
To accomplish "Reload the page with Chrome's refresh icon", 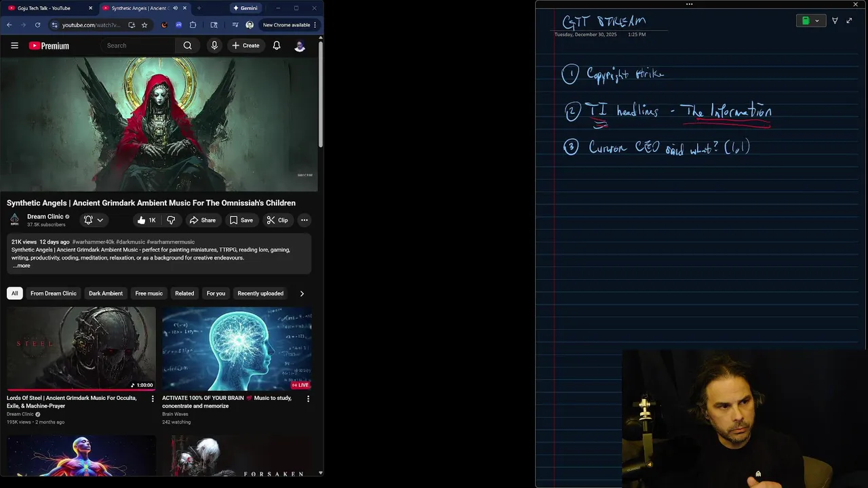I will (x=37, y=25).
